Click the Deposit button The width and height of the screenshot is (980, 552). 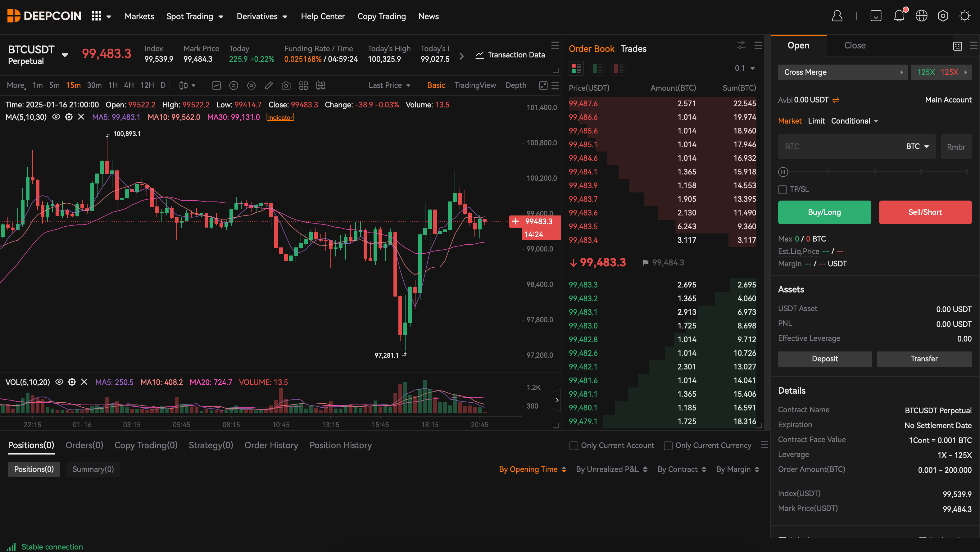(x=825, y=359)
